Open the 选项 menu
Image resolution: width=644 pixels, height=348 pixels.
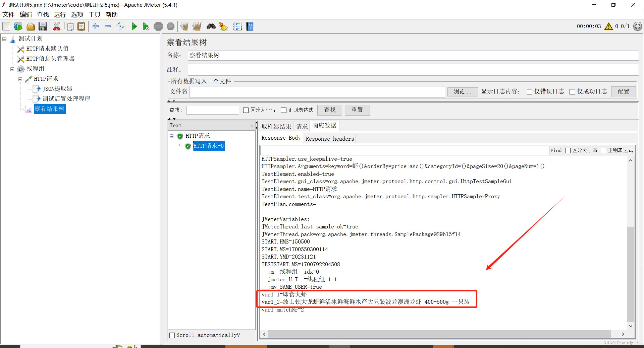(x=77, y=14)
